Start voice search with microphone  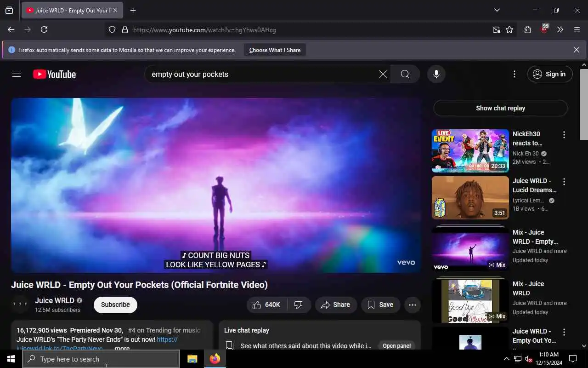point(436,74)
